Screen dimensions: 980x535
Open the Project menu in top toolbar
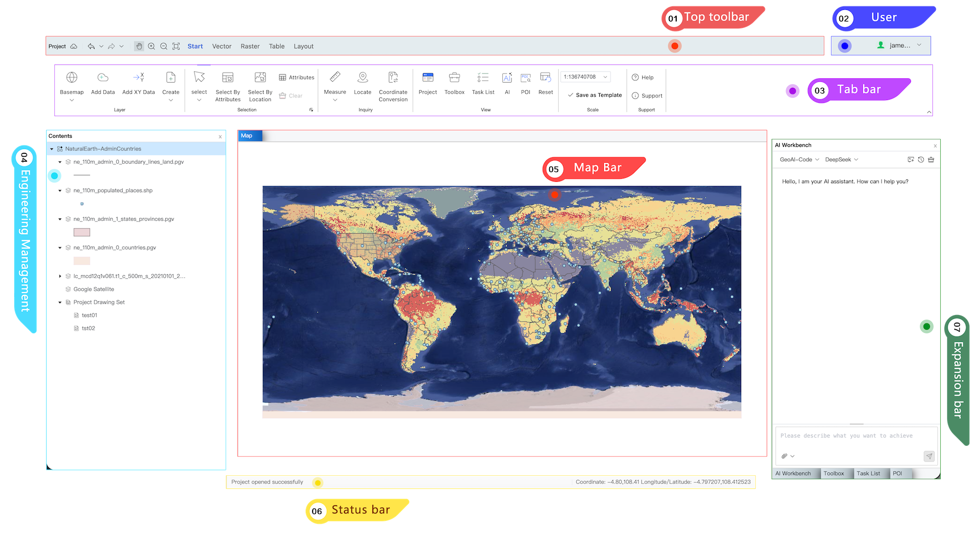(57, 47)
